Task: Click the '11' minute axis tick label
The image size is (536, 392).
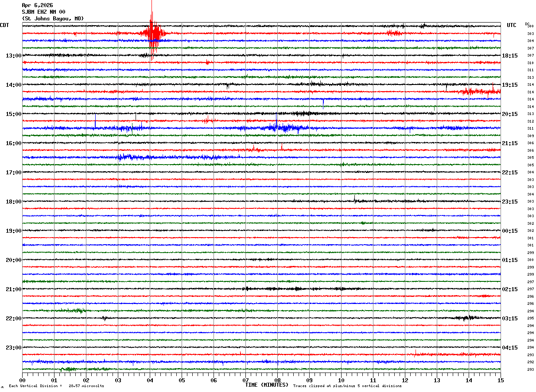Action: click(x=373, y=380)
